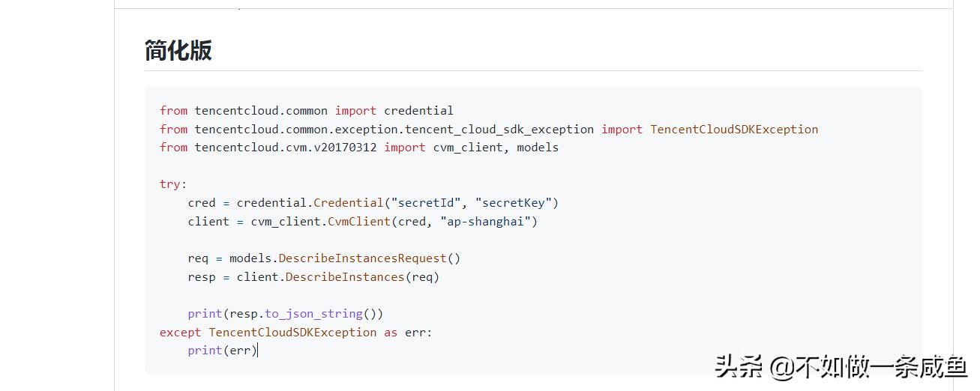Click the try keyword
Viewport: 980px width, 391px height.
coord(170,184)
